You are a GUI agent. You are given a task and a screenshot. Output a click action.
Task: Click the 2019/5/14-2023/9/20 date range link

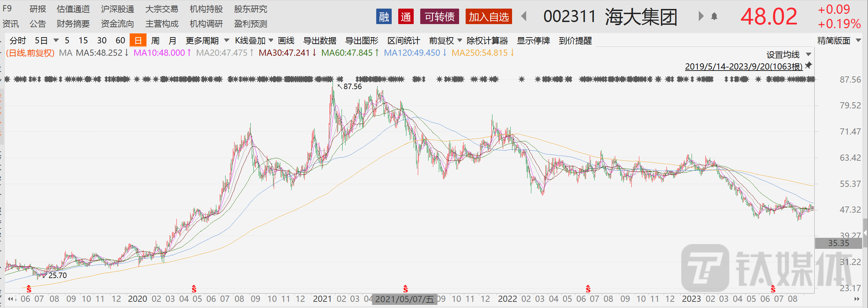click(x=744, y=66)
